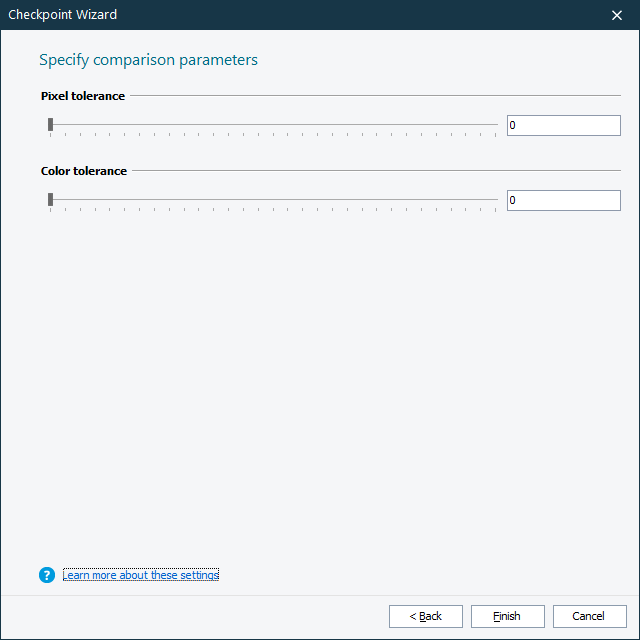Screen dimensions: 640x640
Task: Click the 'Specify comparison parameters' heading
Action: [148, 60]
